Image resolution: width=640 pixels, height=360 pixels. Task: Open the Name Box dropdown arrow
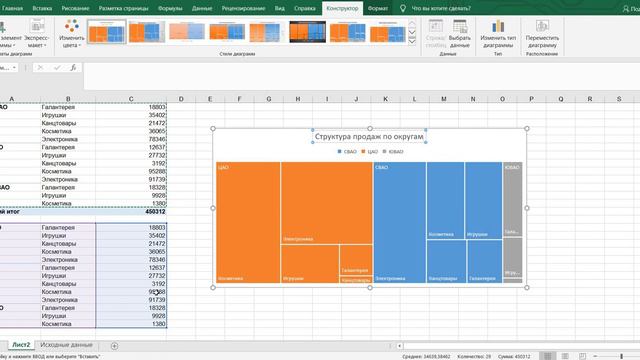point(14,68)
